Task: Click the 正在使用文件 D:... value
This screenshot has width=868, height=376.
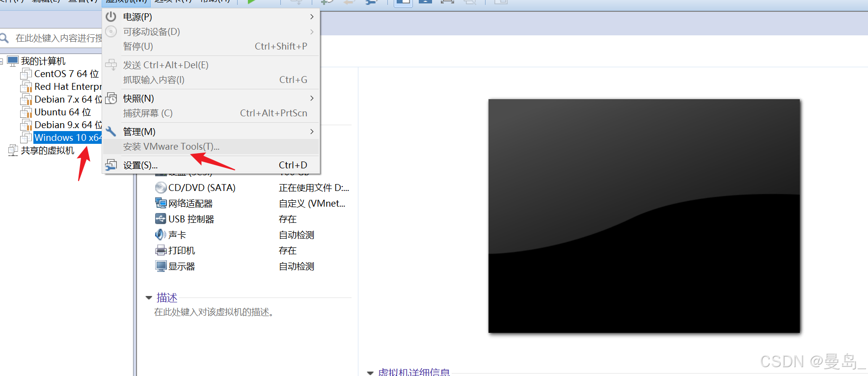Action: 314,188
